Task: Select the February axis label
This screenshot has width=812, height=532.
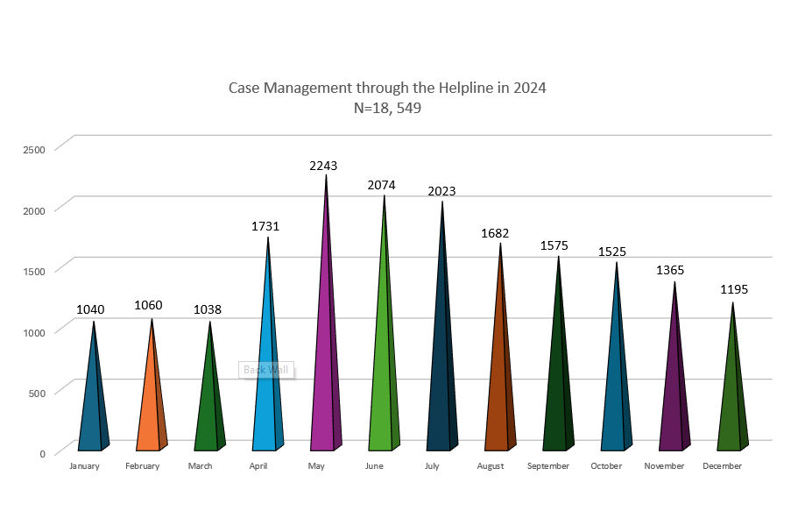Action: (x=143, y=466)
